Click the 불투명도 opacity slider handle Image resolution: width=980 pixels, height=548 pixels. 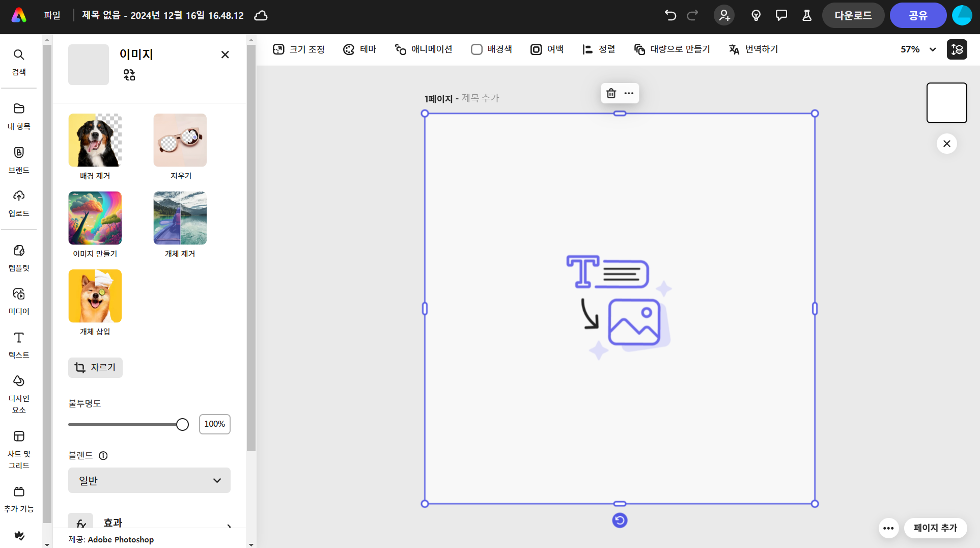pyautogui.click(x=182, y=424)
